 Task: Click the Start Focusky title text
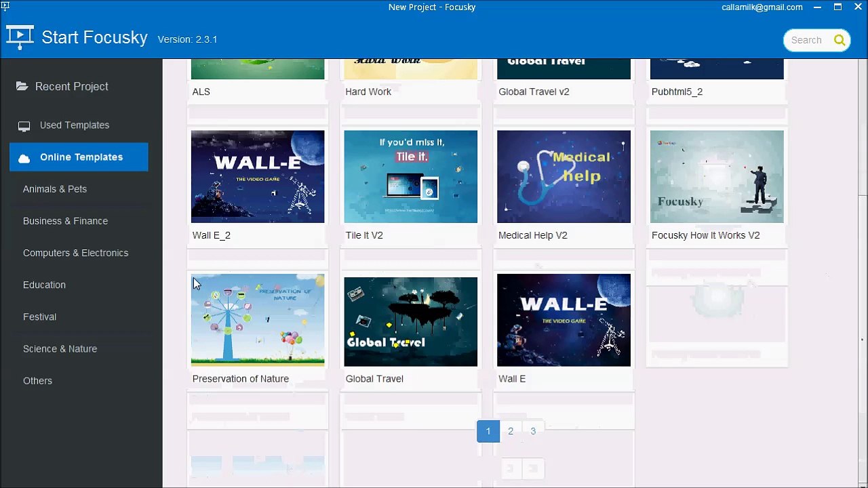coord(94,37)
